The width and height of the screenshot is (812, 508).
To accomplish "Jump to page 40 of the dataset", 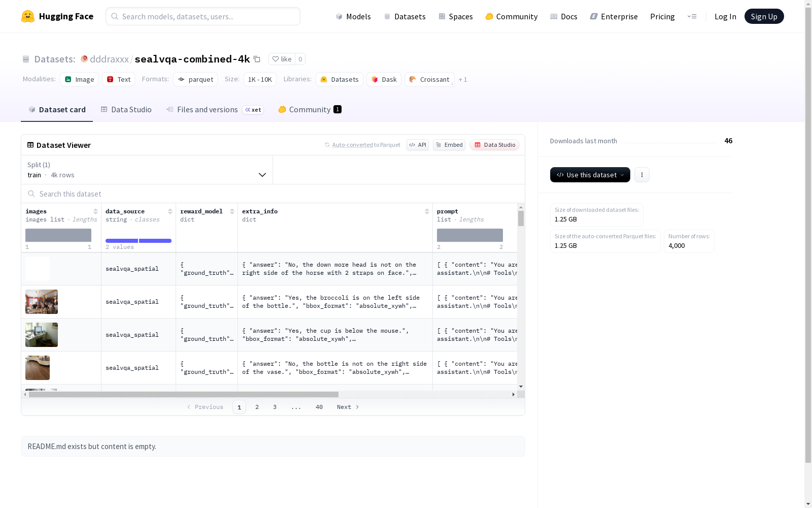I will pos(319,407).
